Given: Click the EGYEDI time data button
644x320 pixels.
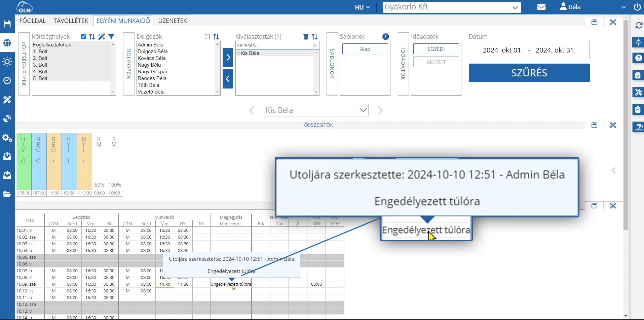Looking at the screenshot, I should pos(436,49).
